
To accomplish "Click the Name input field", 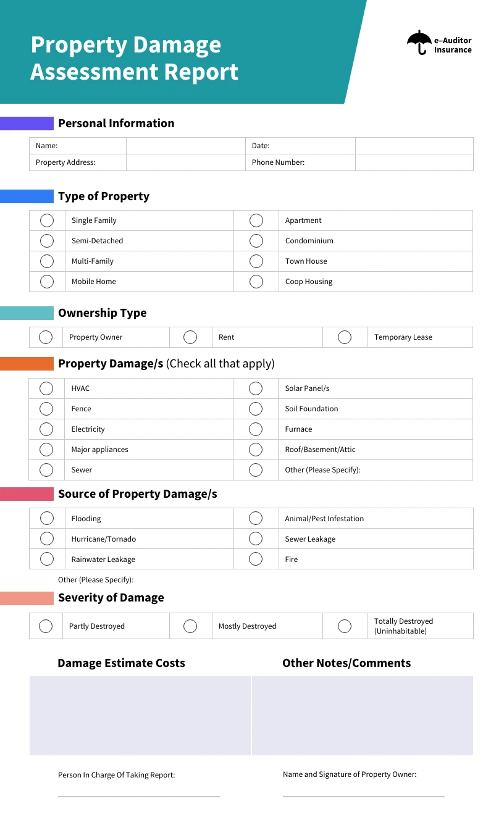I will [x=185, y=146].
